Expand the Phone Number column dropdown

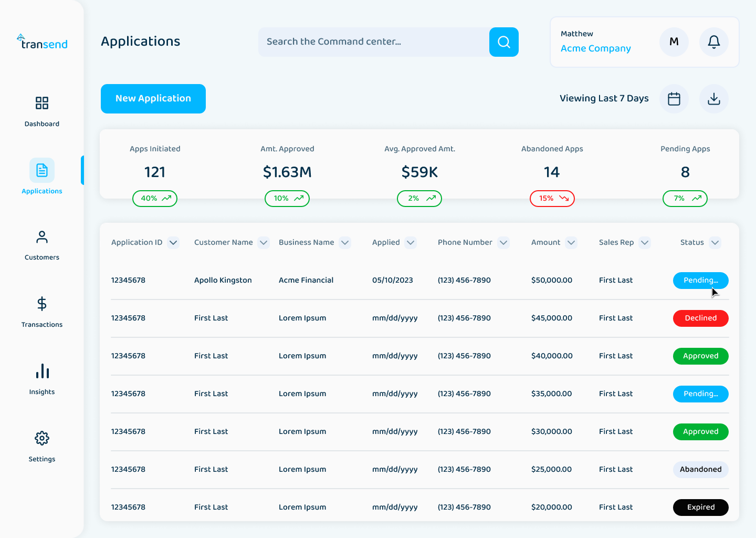[503, 243]
